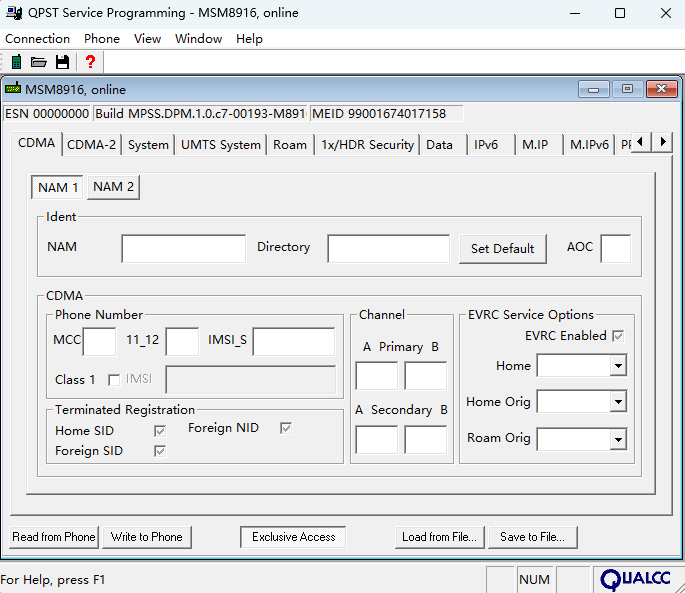This screenshot has height=593, width=685.
Task: Expand the Roam Orig dropdown
Action: tap(618, 438)
